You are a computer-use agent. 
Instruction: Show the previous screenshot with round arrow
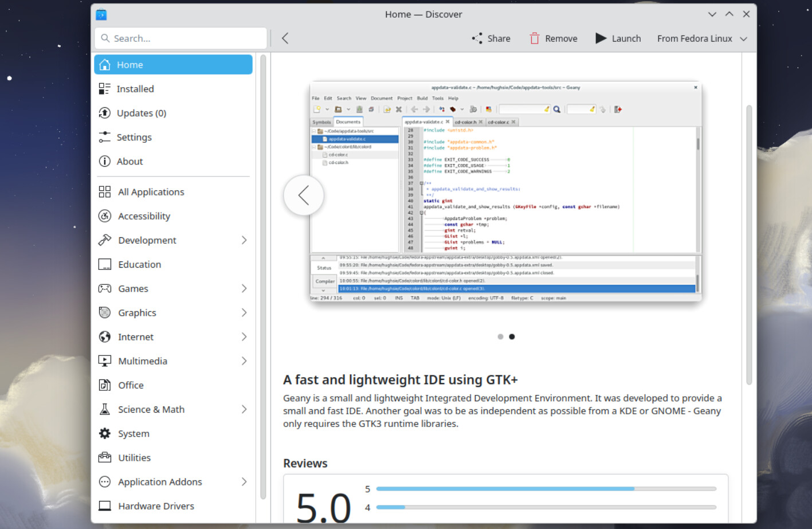coord(304,195)
